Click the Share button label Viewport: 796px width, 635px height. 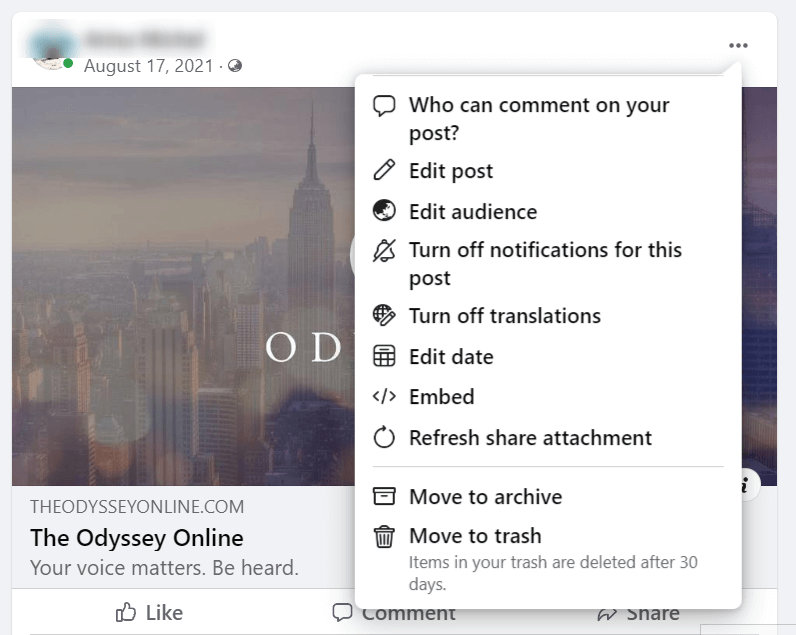click(653, 613)
